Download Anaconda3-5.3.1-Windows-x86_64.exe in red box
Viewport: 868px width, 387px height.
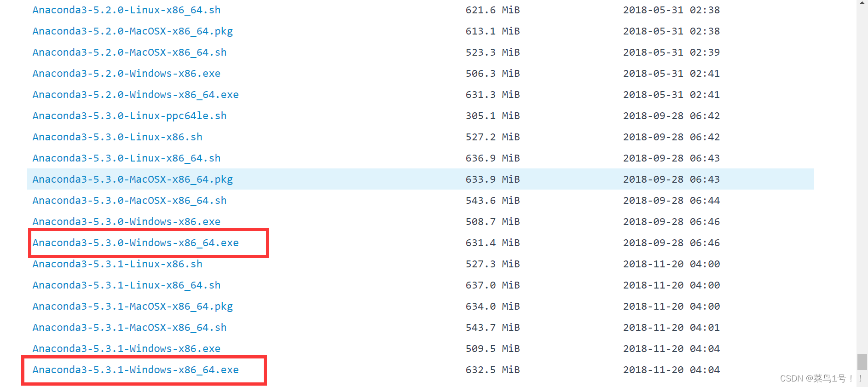(136, 370)
